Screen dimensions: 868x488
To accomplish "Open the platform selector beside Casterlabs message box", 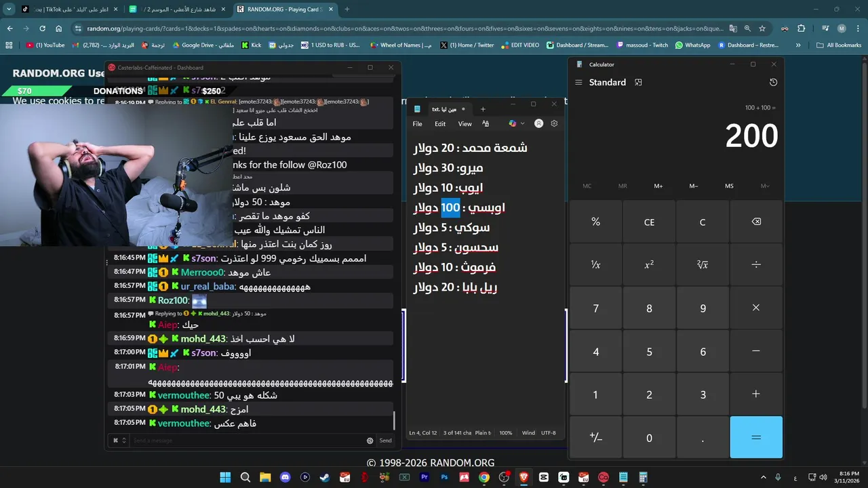I will coord(119,441).
